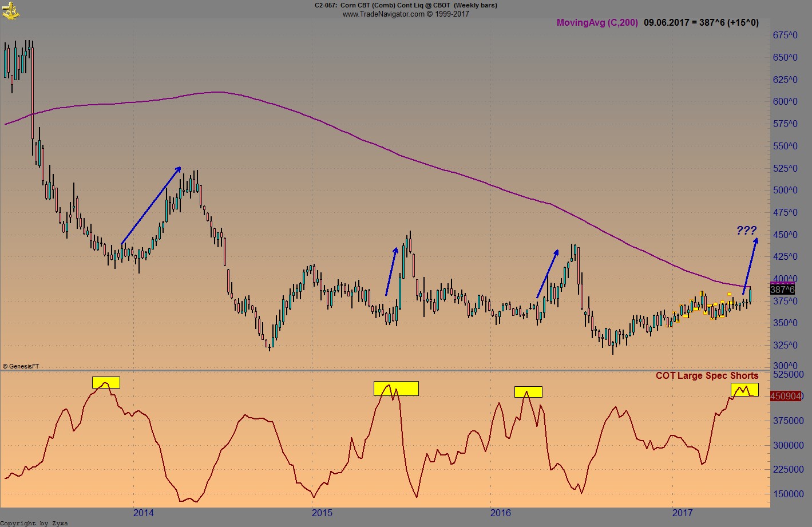Screen dimensions: 812x527
Task: Select the MovingAvg (C,200) indicator label
Action: click(596, 22)
